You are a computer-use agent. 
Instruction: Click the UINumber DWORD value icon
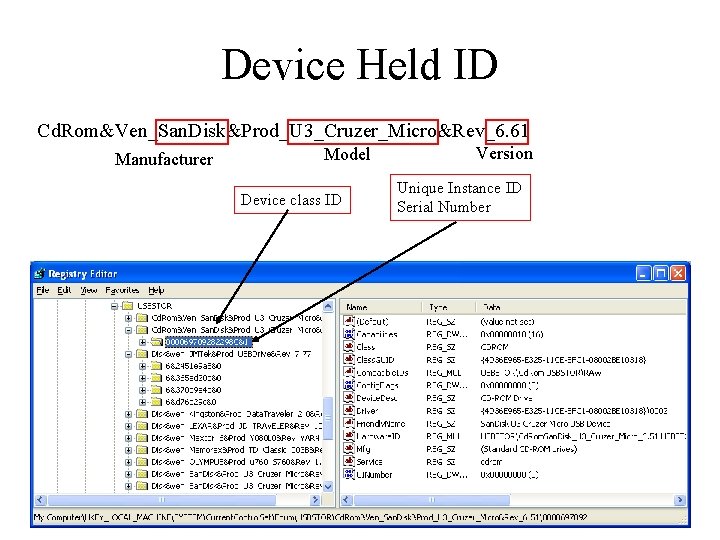pyautogui.click(x=349, y=474)
